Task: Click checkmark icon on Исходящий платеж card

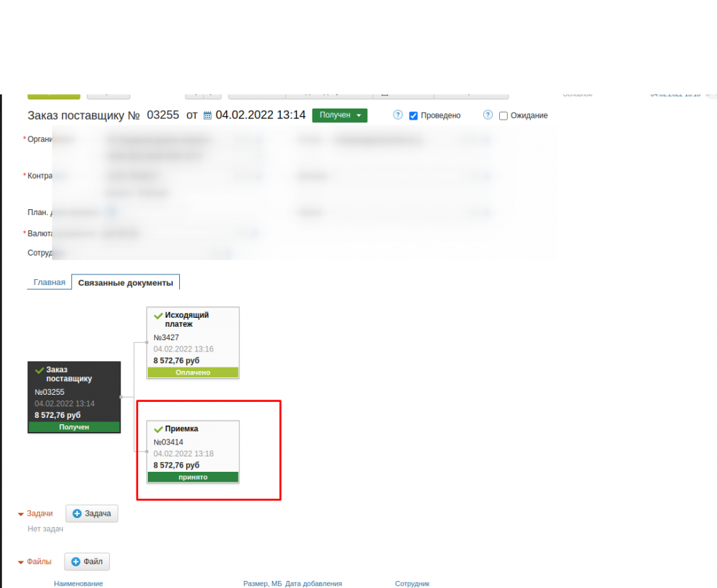Action: tap(158, 316)
